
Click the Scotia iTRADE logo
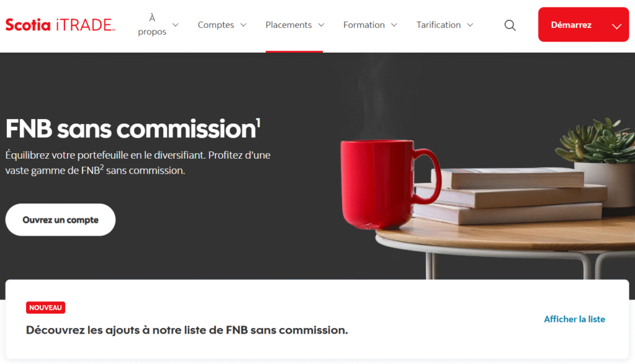[x=60, y=25]
